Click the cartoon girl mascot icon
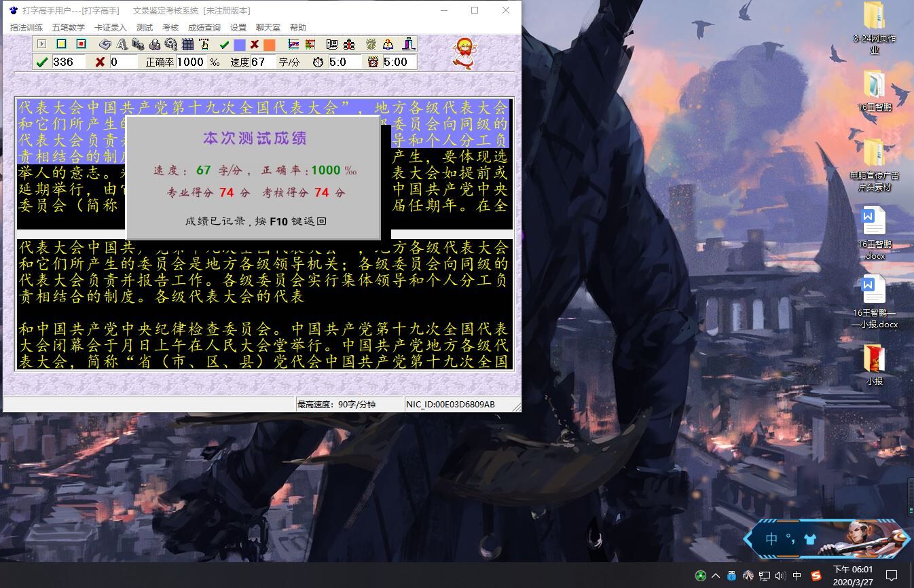This screenshot has width=914, height=588. point(465,53)
